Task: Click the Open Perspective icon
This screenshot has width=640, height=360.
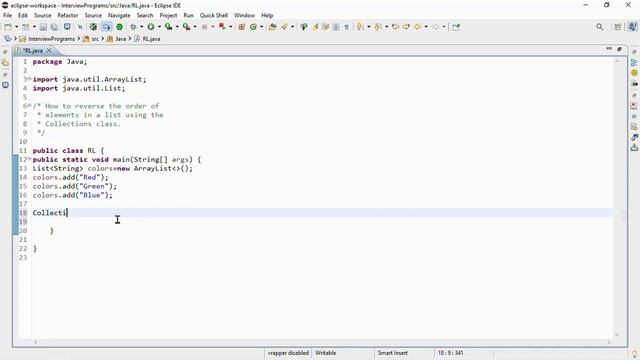Action: tap(618, 27)
